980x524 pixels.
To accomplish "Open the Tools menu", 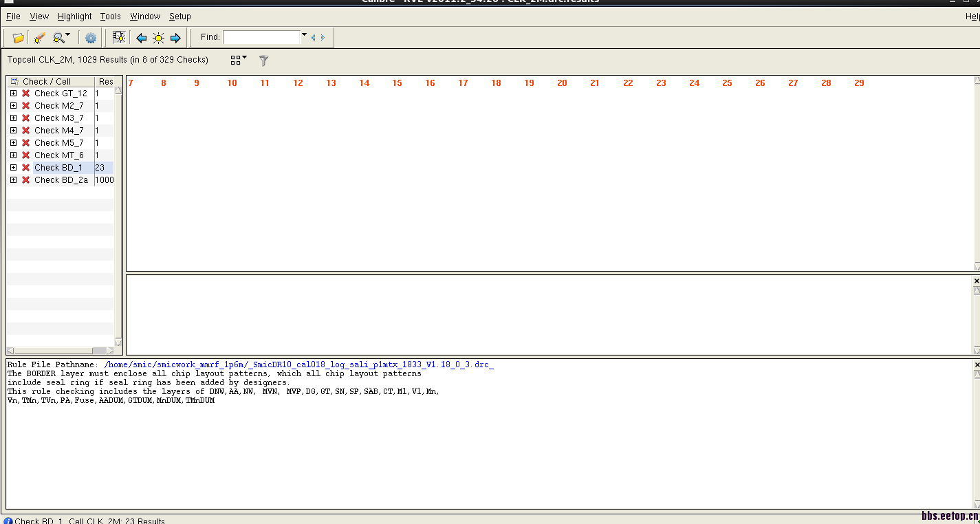I will (110, 16).
